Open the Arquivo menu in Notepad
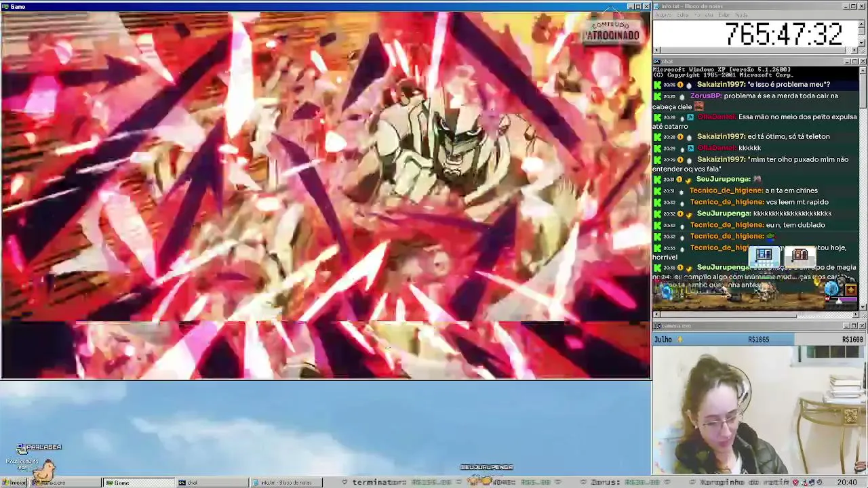868x488 pixels. click(663, 15)
